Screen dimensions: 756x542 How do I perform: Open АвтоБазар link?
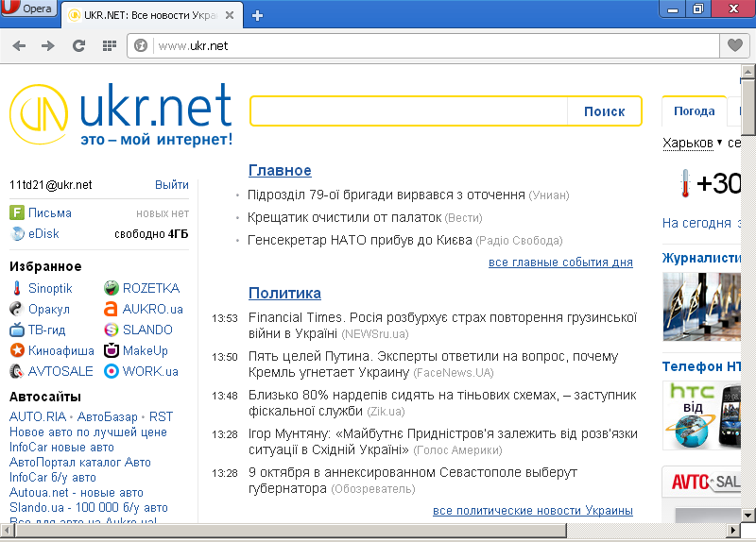[x=108, y=416]
